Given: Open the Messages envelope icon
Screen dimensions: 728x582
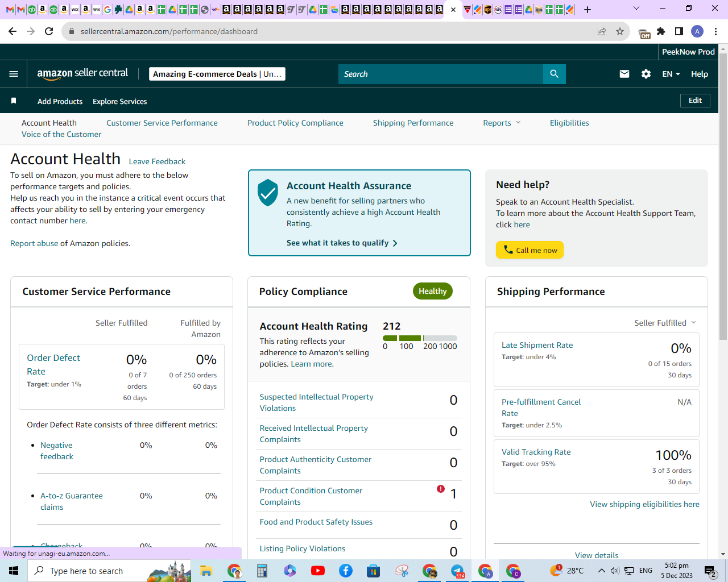Looking at the screenshot, I should coord(624,74).
